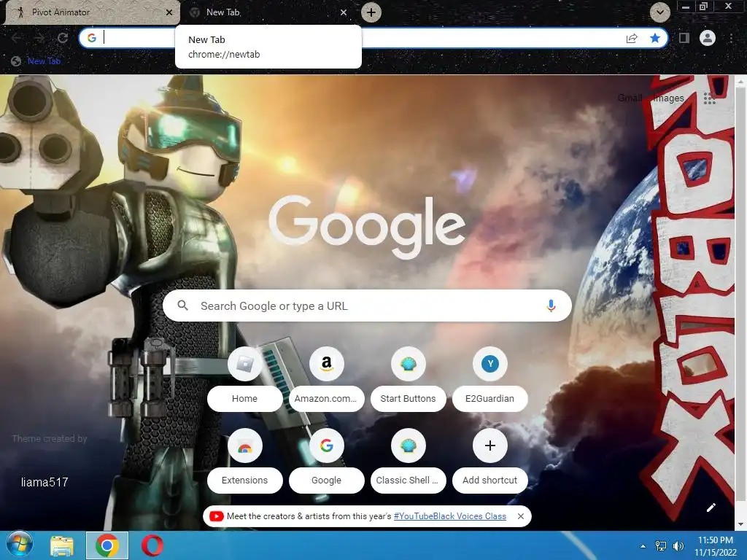Click the Chrome taskbar icon

(x=107, y=545)
